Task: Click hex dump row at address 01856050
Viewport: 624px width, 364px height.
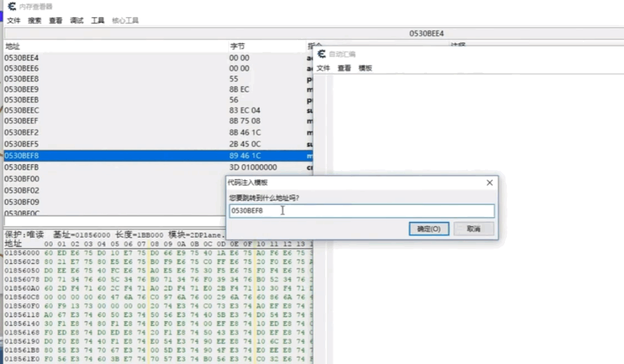Action: (156, 271)
